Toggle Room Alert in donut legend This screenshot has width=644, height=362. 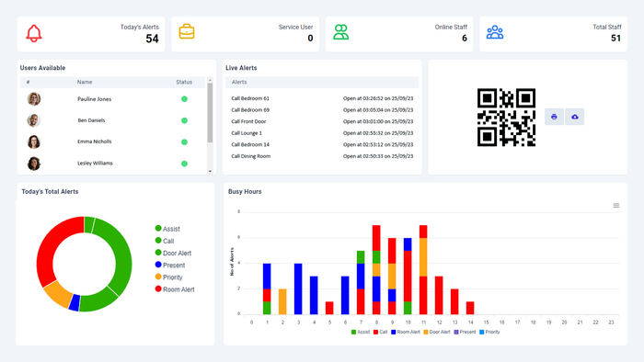tap(175, 289)
